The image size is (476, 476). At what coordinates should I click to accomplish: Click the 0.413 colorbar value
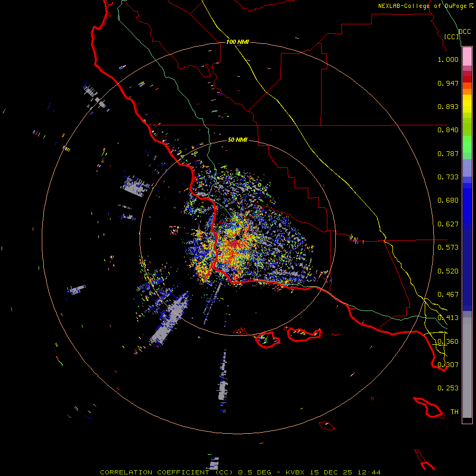[448, 318]
